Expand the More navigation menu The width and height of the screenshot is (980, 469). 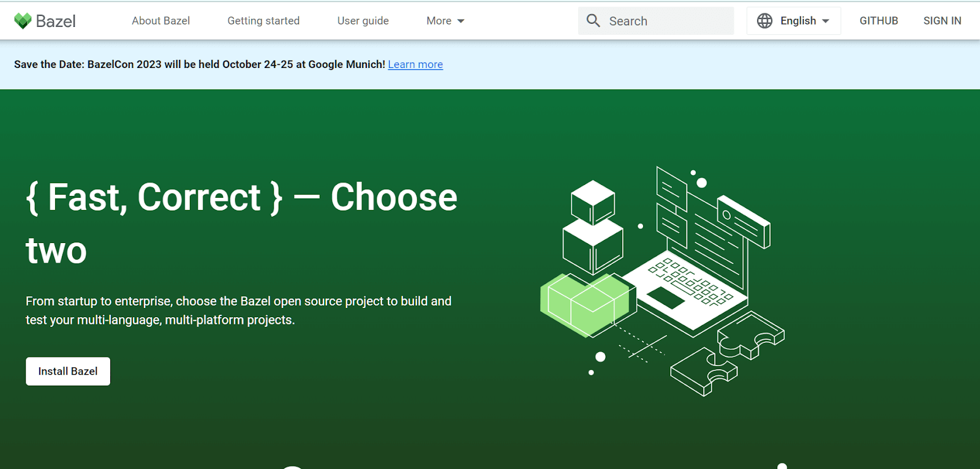pos(445,21)
